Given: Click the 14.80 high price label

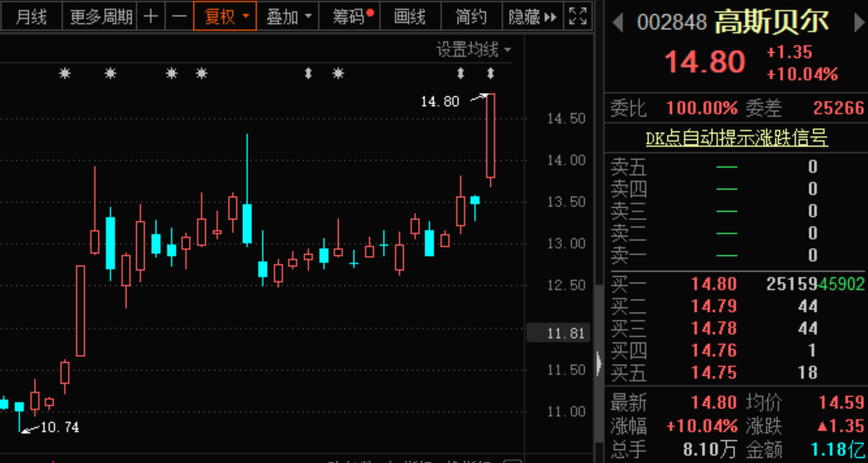Looking at the screenshot, I should coord(440,102).
